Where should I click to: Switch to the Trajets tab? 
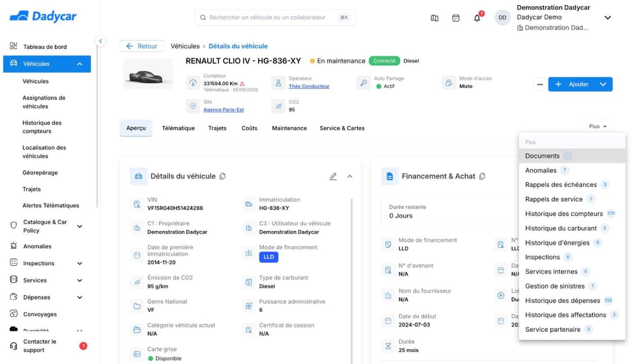pyautogui.click(x=217, y=128)
